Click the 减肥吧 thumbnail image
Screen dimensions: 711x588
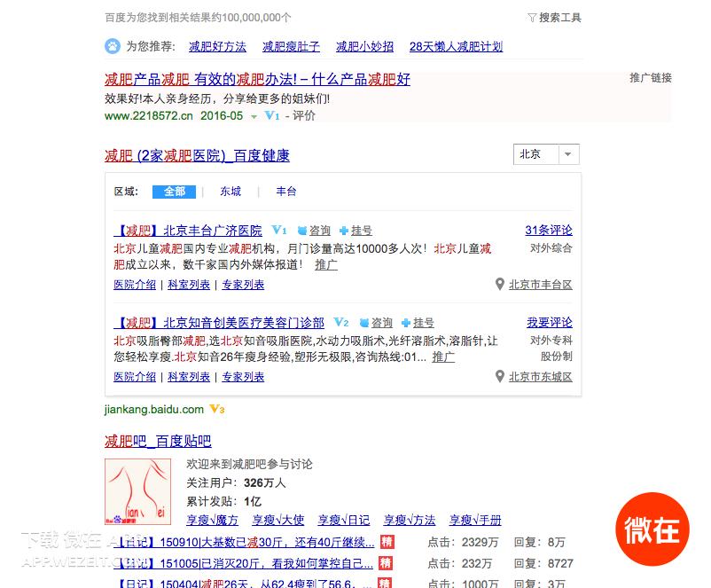point(137,488)
